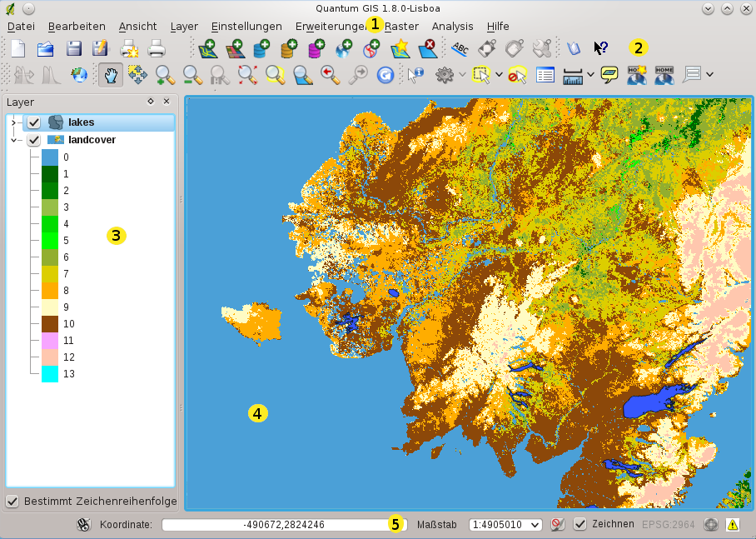Create a new shapefile layer with star icon

tap(400, 49)
